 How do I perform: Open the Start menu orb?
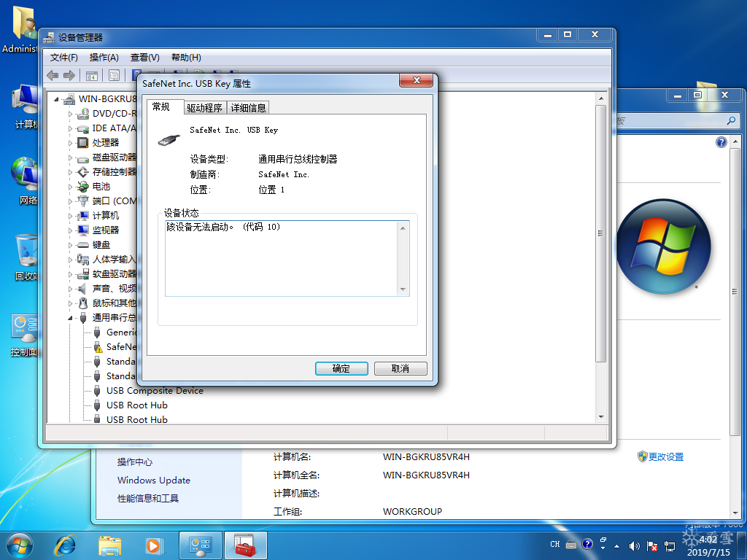20,545
